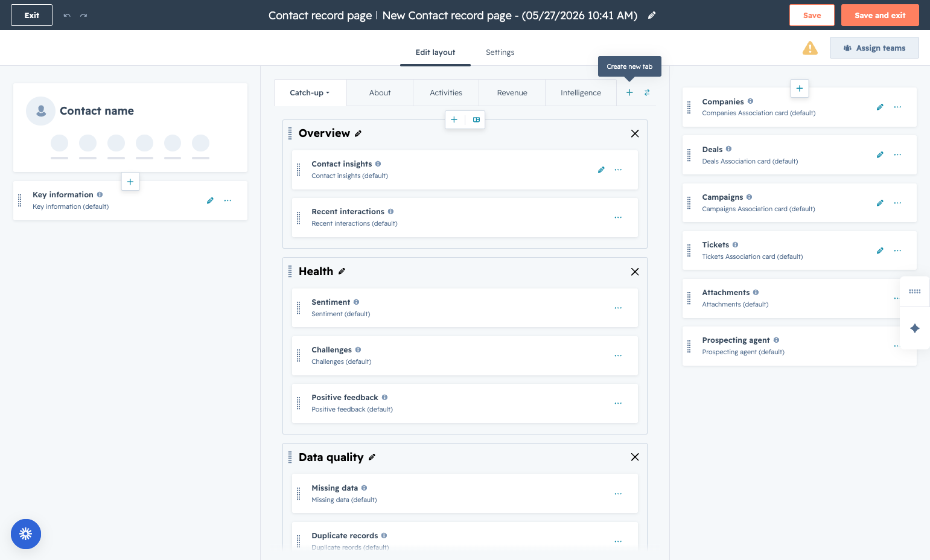Click the Breeze assistant sparkle icon
Viewport: 930px width, 560px height.
(x=915, y=328)
